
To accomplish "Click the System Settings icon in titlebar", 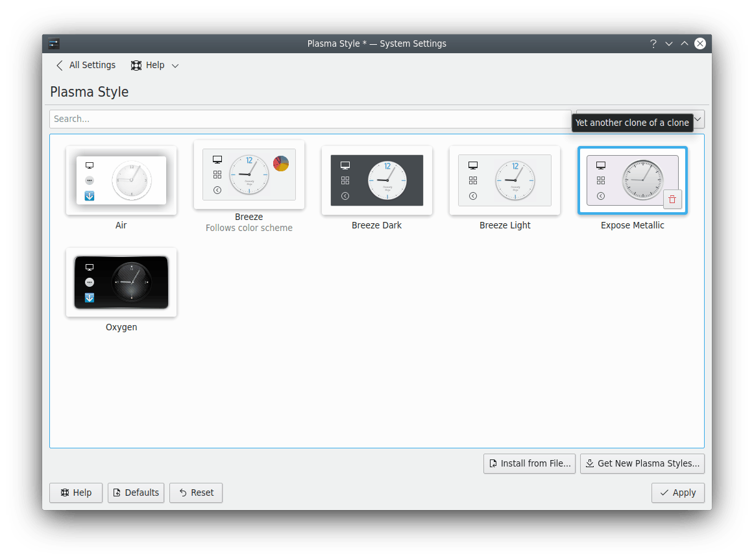I will (54, 43).
